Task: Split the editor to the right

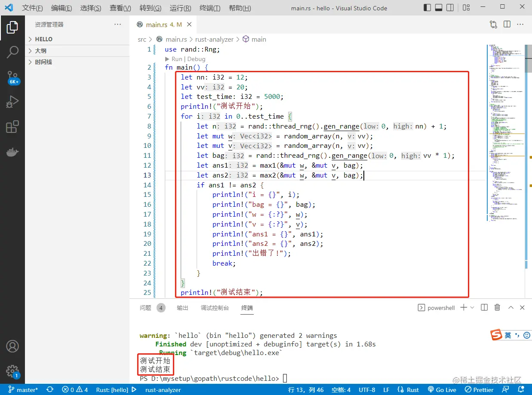Action: click(507, 24)
